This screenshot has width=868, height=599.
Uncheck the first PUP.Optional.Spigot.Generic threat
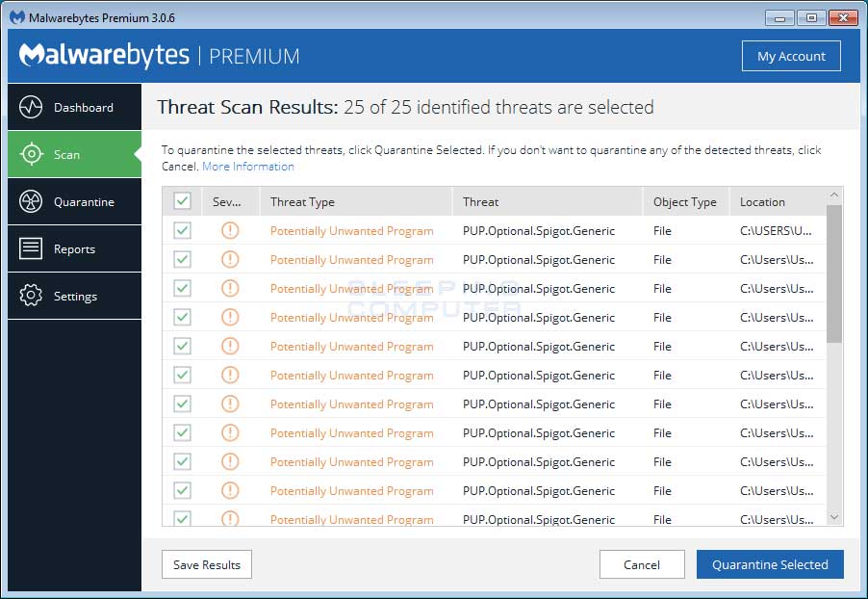pyautogui.click(x=183, y=230)
